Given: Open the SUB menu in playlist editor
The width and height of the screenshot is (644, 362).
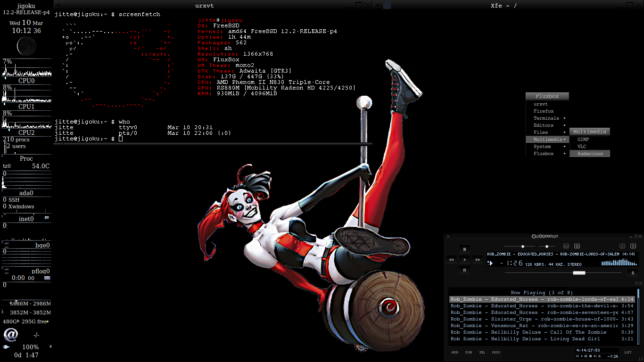Looking at the screenshot, I should tap(469, 352).
